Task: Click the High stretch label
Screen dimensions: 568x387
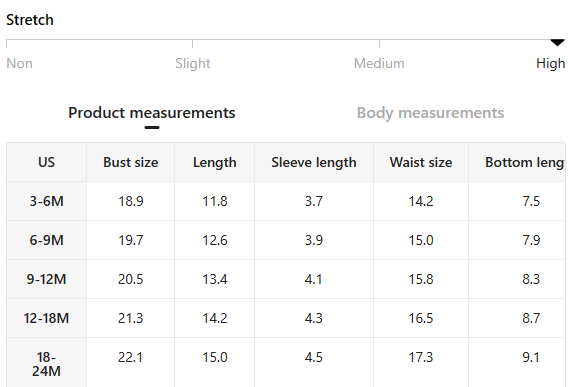Action: pyautogui.click(x=550, y=64)
